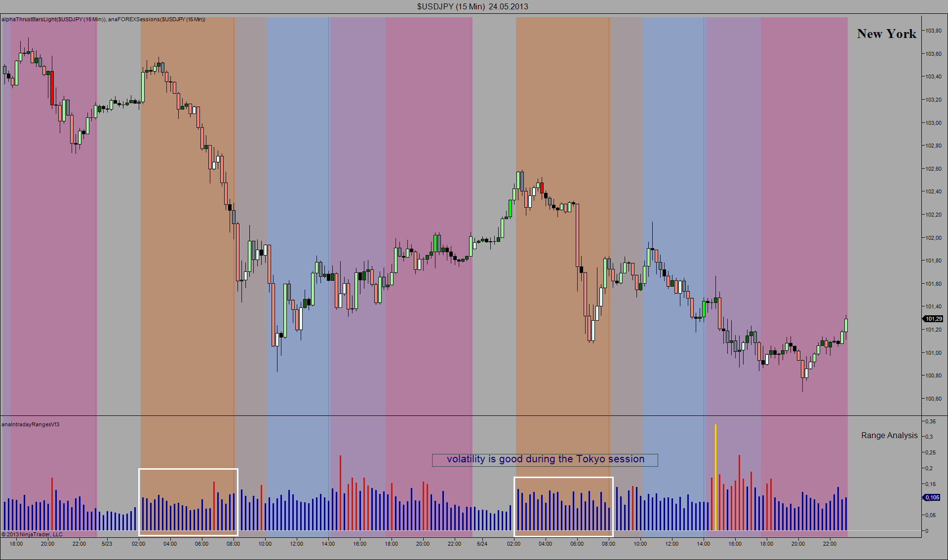Click the 'Range Analysis' panel label
The image size is (948, 560).
tap(889, 436)
